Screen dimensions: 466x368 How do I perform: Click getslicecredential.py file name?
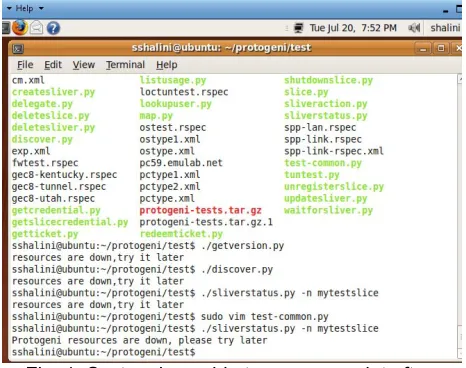point(70,222)
